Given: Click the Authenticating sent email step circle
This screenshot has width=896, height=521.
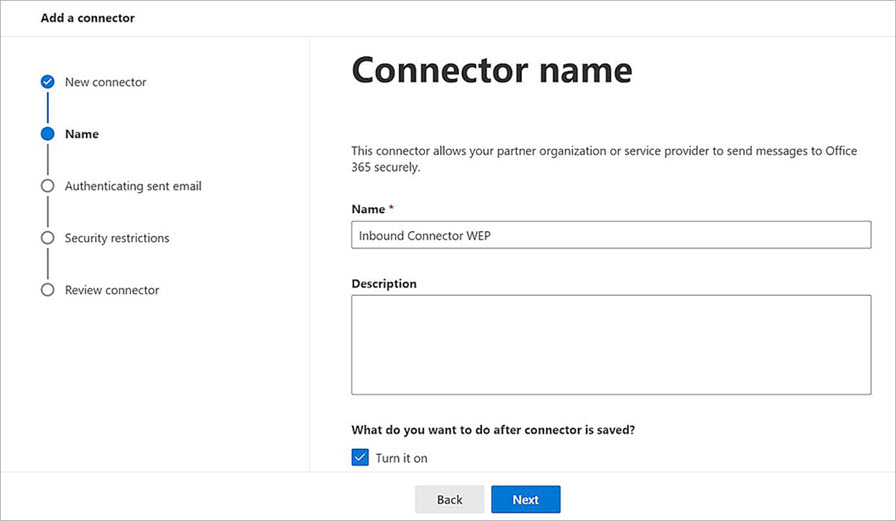Looking at the screenshot, I should pos(47,186).
